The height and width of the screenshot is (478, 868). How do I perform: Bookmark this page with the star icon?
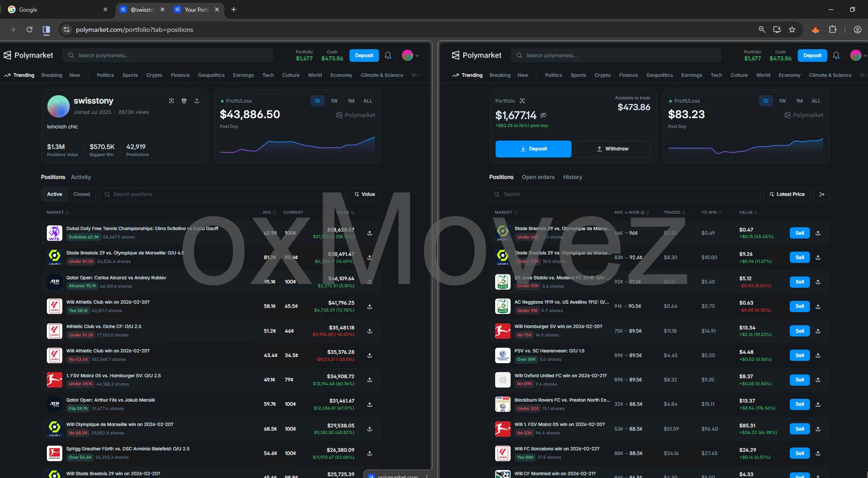point(792,30)
